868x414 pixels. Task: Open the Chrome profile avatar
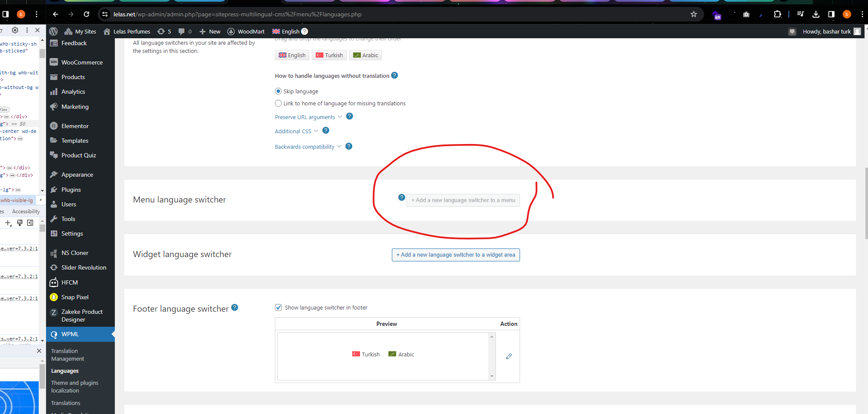(x=846, y=14)
